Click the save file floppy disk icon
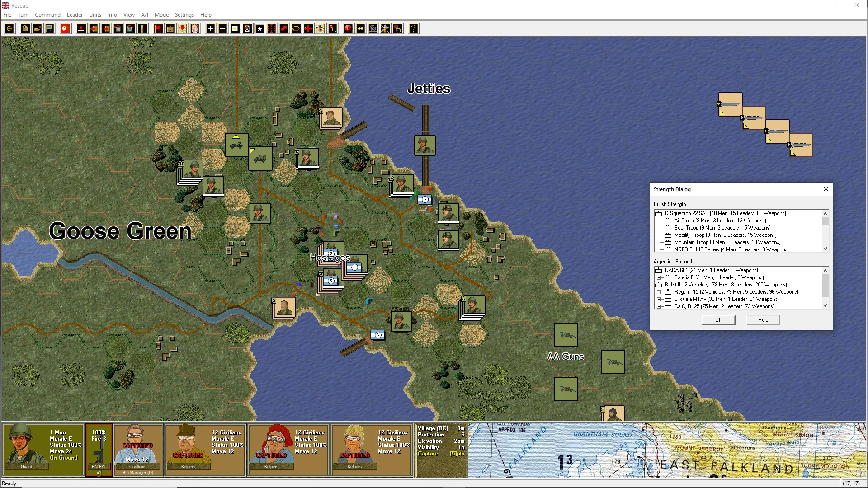 [x=50, y=29]
